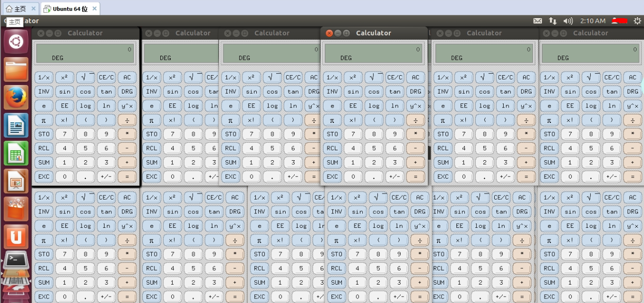Open the mail envelope indicator in top panel
This screenshot has height=303, width=644.
[537, 21]
